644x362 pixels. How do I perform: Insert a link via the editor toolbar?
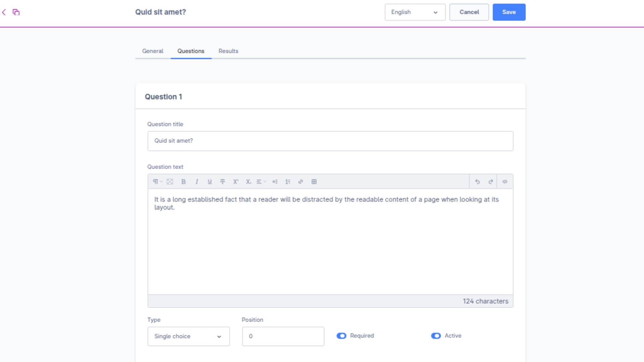click(x=301, y=182)
